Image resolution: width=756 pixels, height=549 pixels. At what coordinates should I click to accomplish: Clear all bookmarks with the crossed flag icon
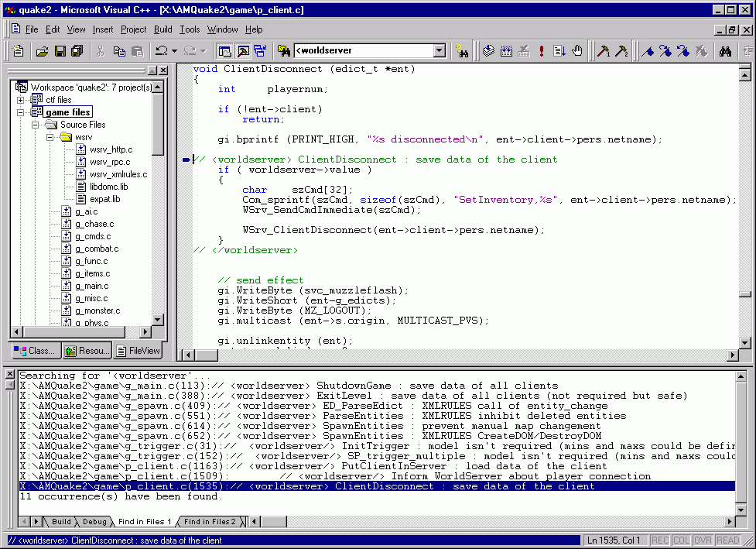(x=702, y=50)
